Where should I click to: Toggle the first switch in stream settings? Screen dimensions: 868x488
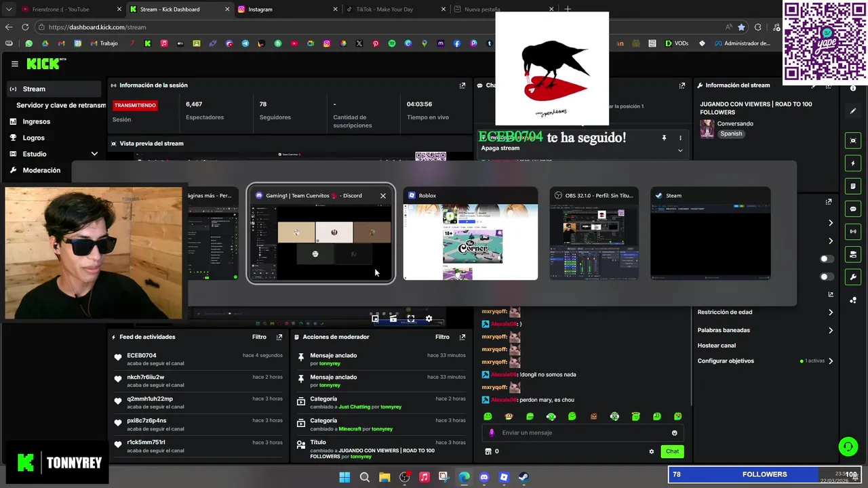click(x=825, y=259)
